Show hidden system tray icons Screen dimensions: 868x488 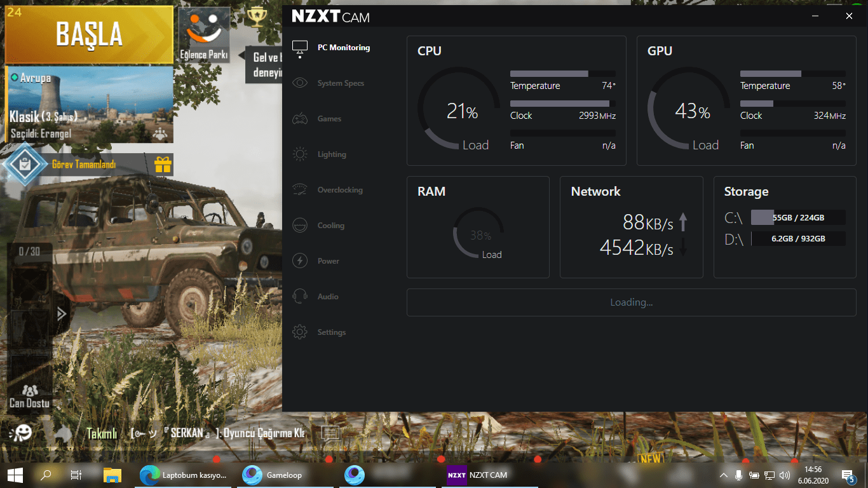click(x=724, y=475)
